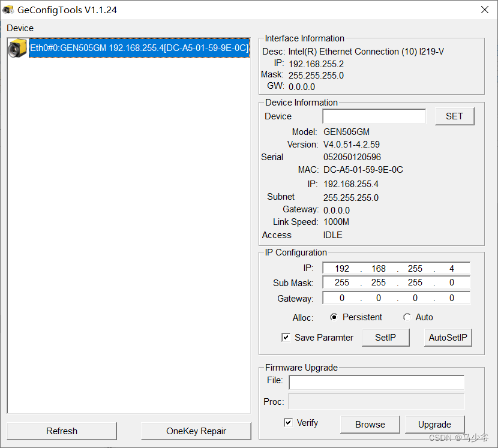Refresh the device list
The image size is (498, 448).
click(62, 431)
